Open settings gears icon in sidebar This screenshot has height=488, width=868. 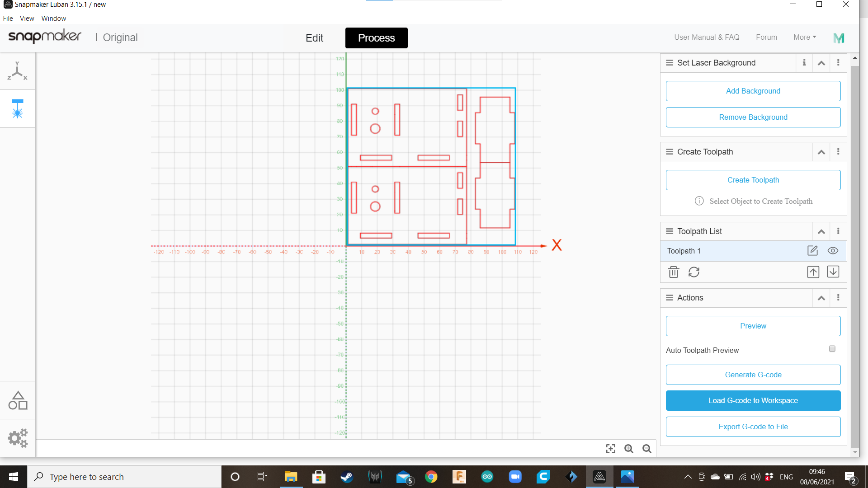click(18, 438)
